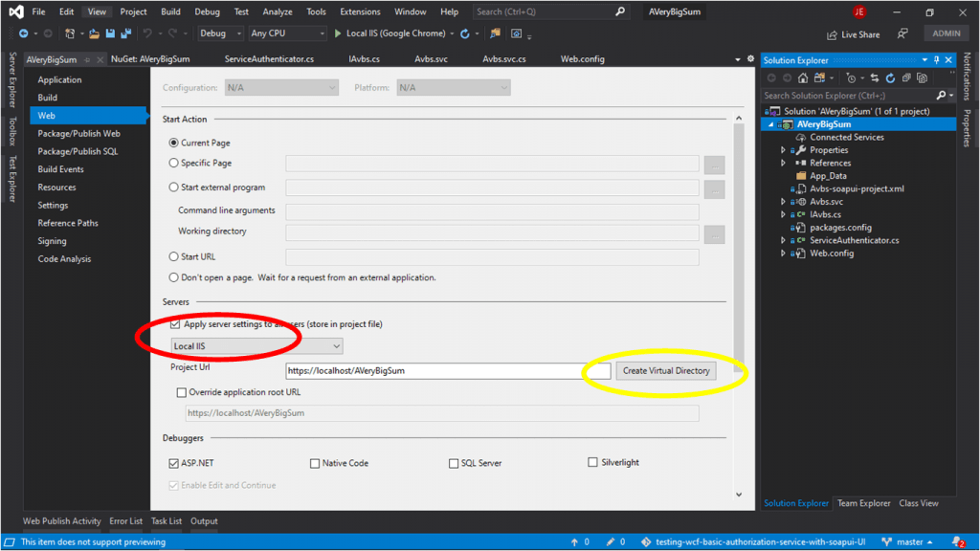Click the Send Feedback person icon
Screen dimensions: 980x551
point(902,33)
